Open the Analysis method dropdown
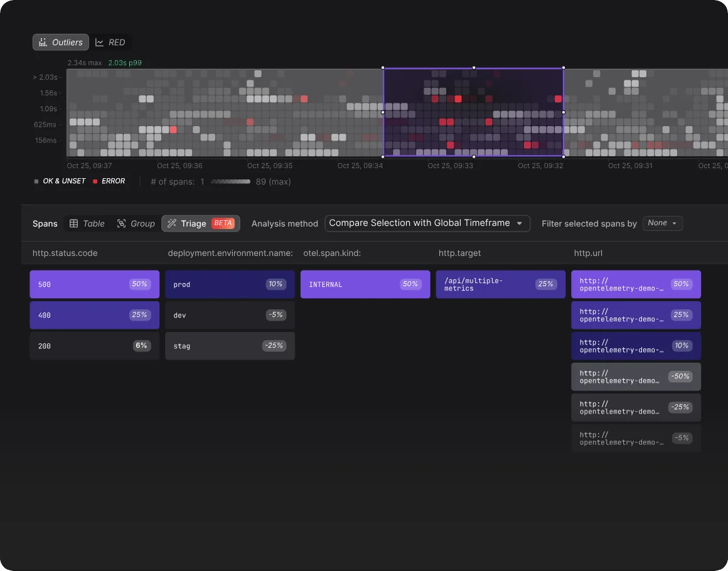Image resolution: width=728 pixels, height=571 pixels. point(427,223)
